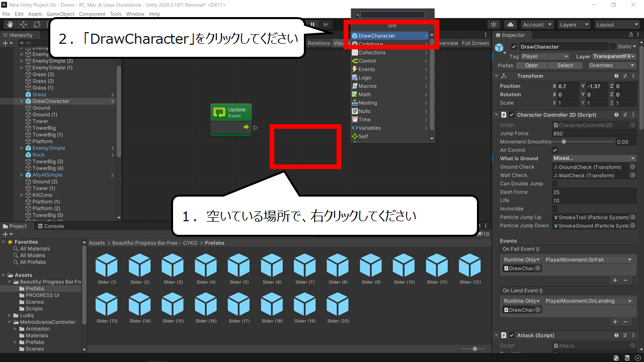
Task: Enable the Invincible checkbox
Action: (x=555, y=209)
